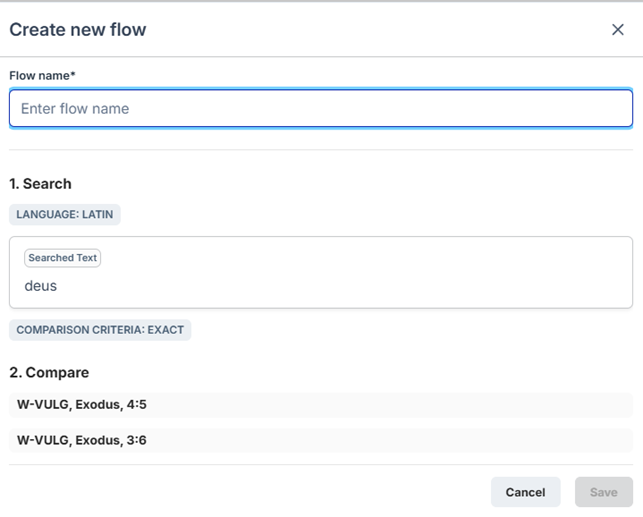Click the required asterisk beside Flow name

click(x=73, y=76)
